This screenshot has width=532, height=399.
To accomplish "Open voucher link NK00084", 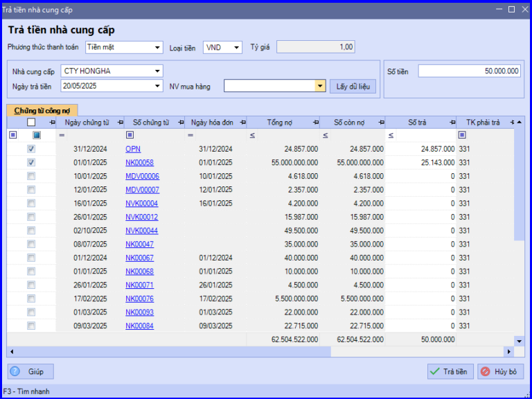I will (x=139, y=326).
